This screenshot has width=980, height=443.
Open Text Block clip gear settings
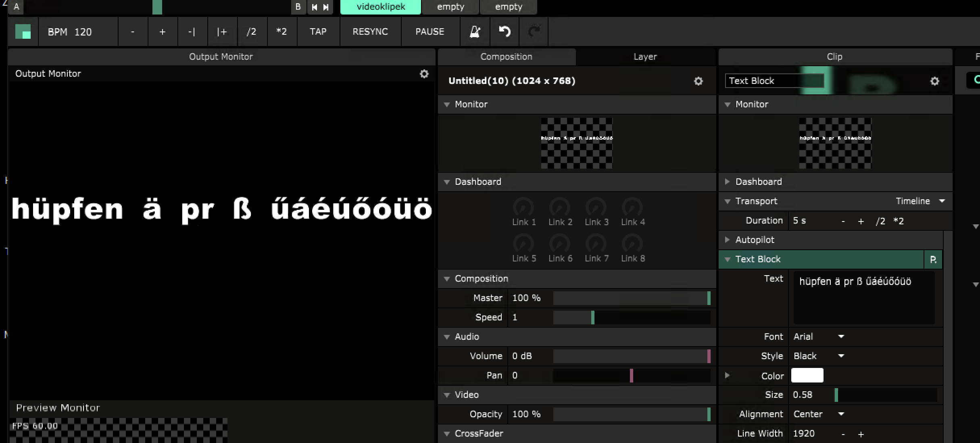(934, 81)
